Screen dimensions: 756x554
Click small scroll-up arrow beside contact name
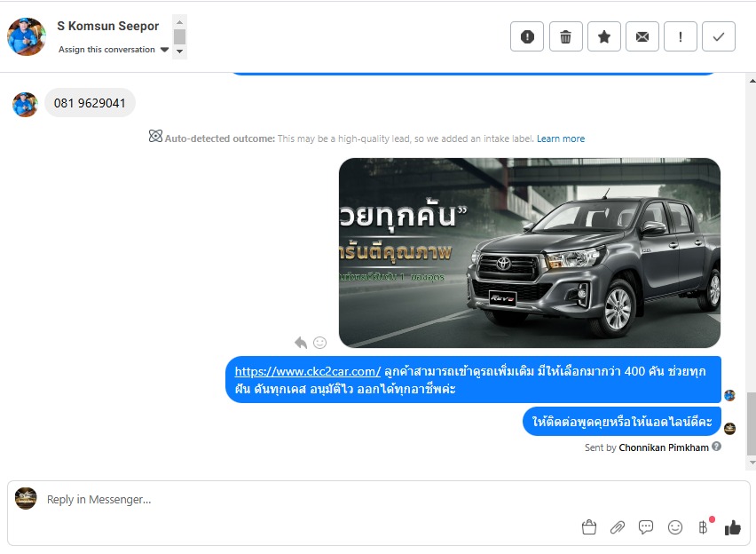coord(180,22)
